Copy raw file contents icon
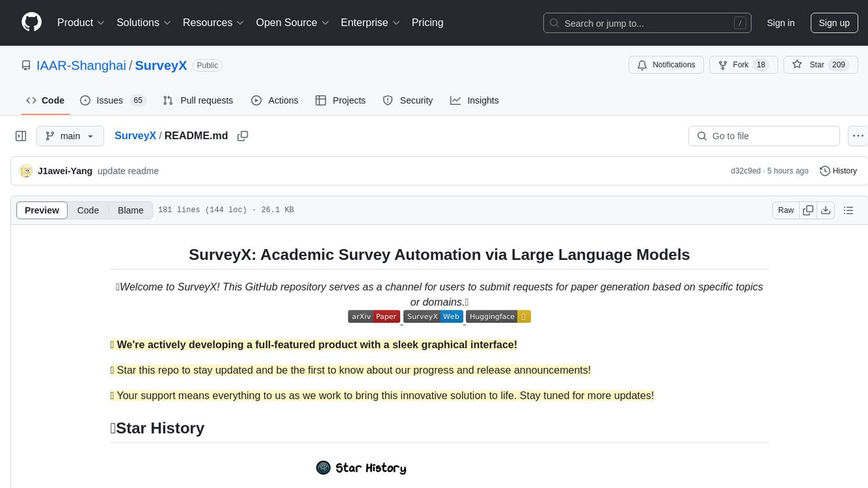The image size is (868, 488). pos(808,210)
